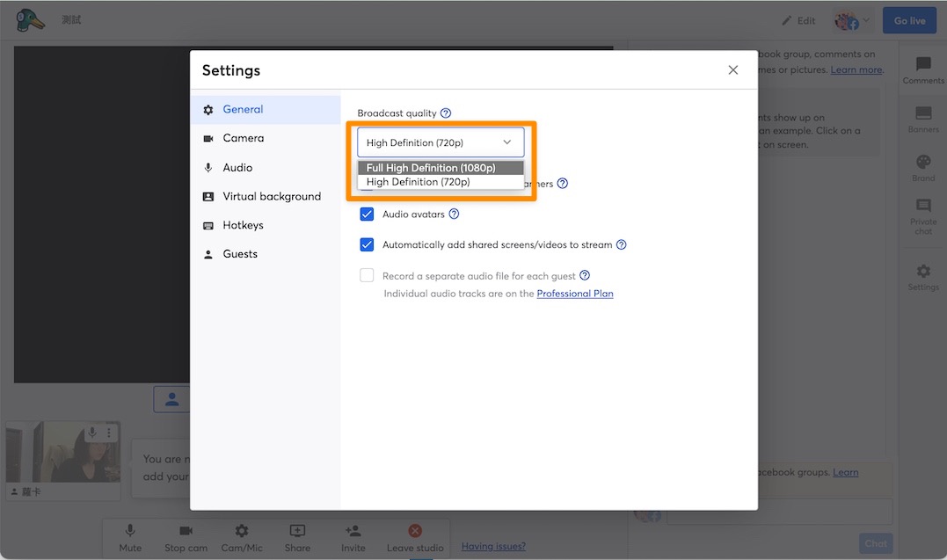Screen dimensions: 947x560
Task: Follow the Professional Plan link
Action: tap(575, 294)
